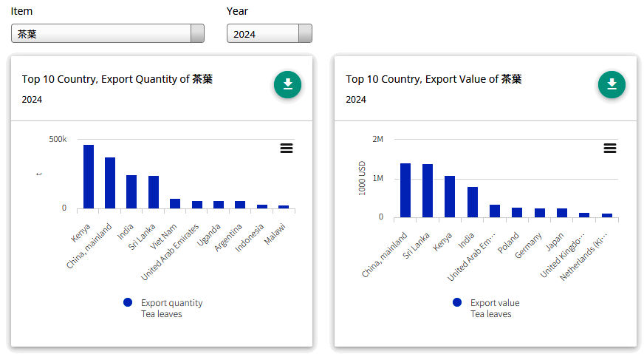Click the Poland axis label
The height and width of the screenshot is (354, 644).
509,242
